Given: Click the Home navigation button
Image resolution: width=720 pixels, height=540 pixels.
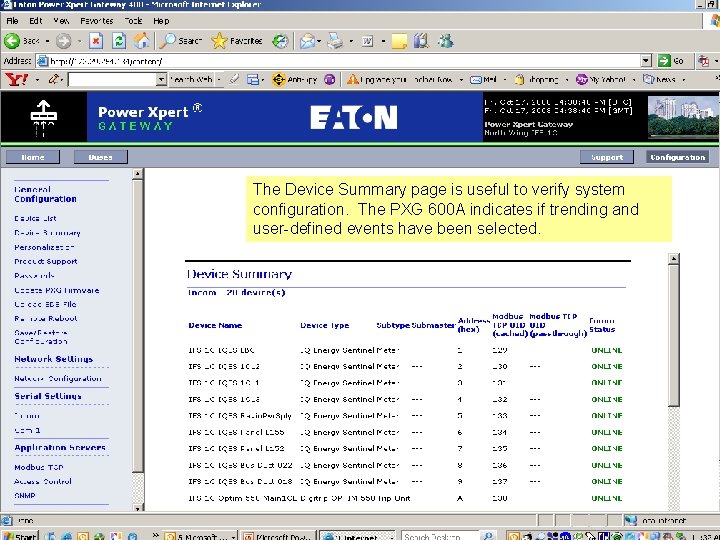Looking at the screenshot, I should click(x=33, y=157).
